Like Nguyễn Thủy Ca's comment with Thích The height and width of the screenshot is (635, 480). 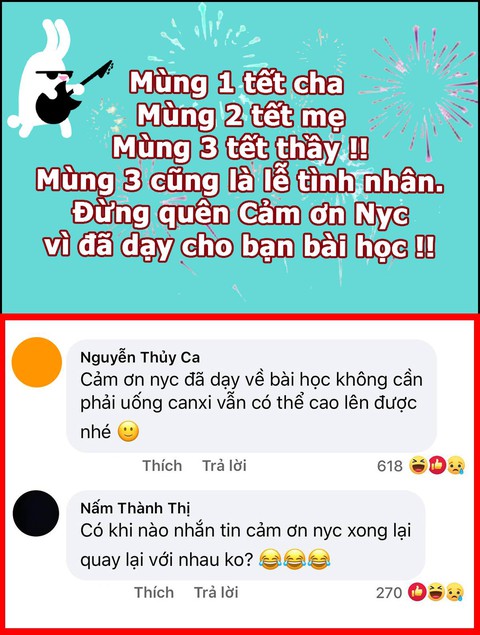click(162, 466)
